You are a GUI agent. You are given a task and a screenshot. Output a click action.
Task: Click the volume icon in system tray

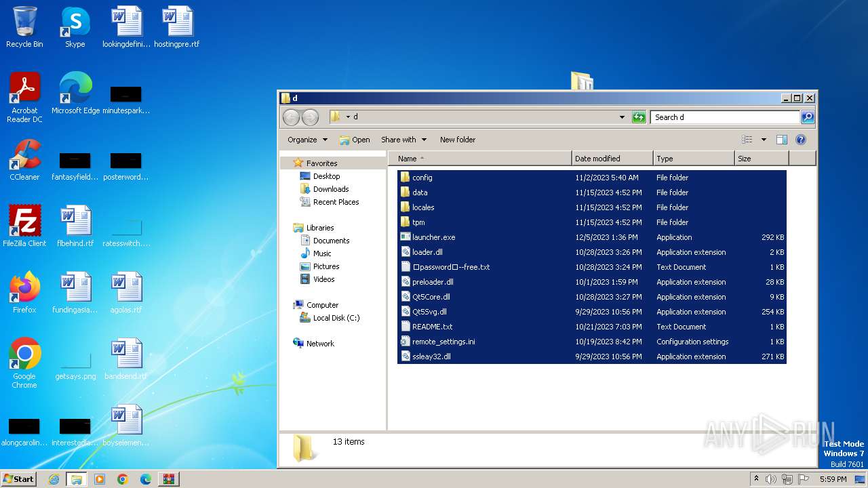click(771, 479)
